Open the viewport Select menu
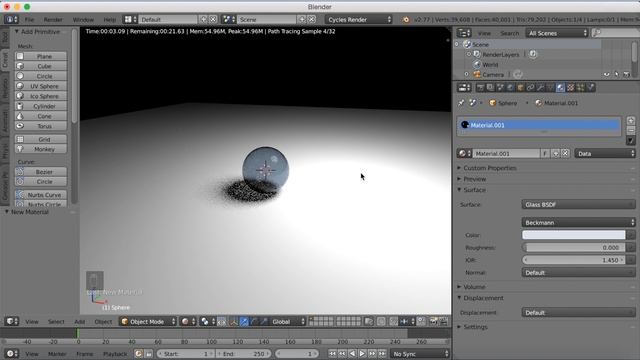The width and height of the screenshot is (640, 360). click(56, 322)
